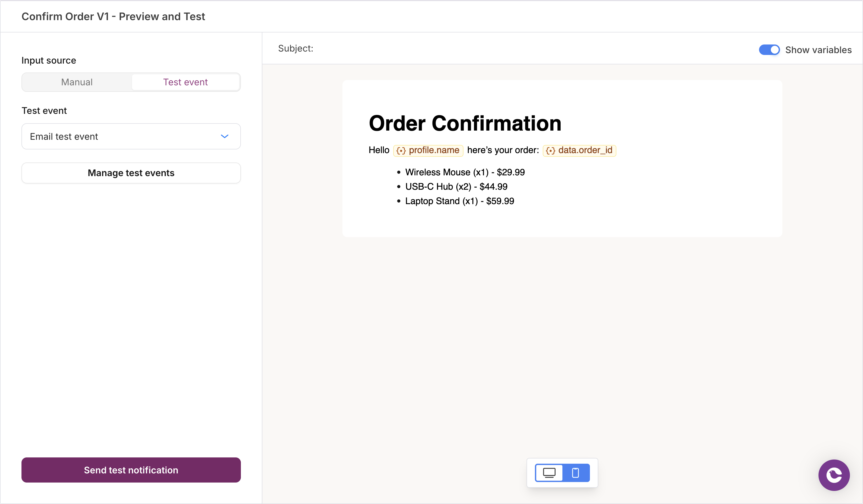Send test notification
This screenshot has width=863, height=504.
[131, 470]
